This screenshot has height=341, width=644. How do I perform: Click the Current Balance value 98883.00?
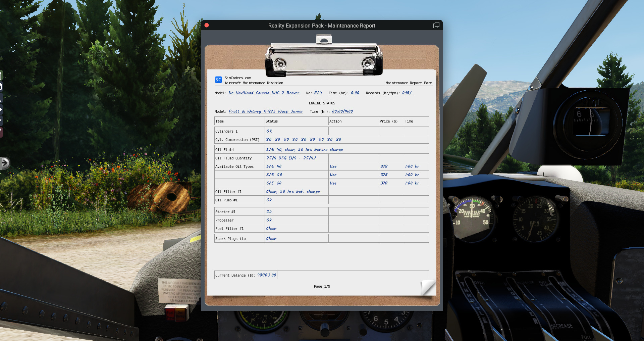[x=267, y=275]
